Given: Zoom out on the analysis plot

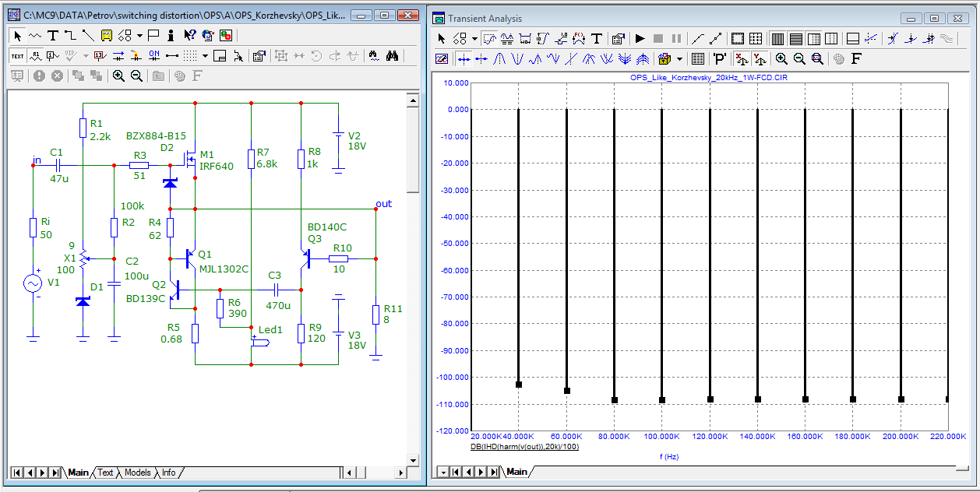Looking at the screenshot, I should [799, 58].
